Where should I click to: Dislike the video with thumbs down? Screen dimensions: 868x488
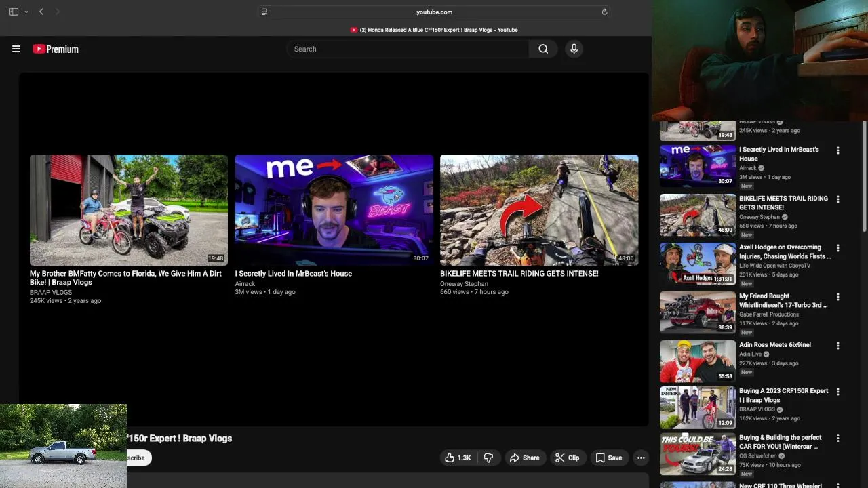point(488,457)
